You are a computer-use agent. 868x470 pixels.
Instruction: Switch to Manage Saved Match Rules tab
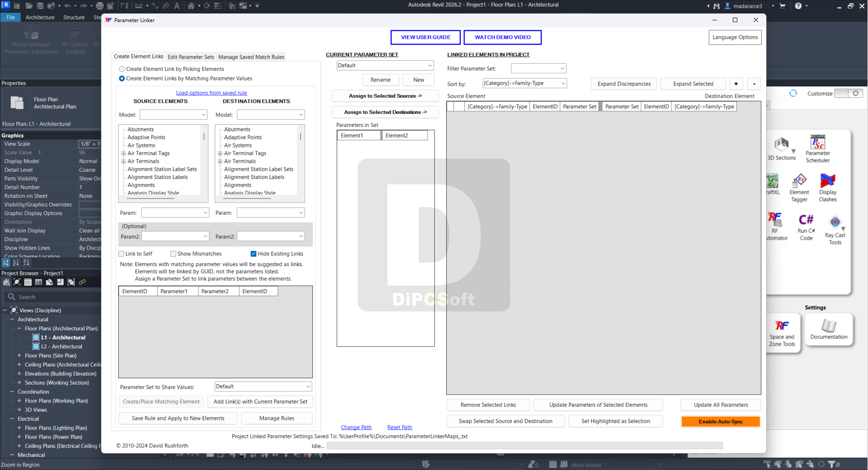coord(251,57)
